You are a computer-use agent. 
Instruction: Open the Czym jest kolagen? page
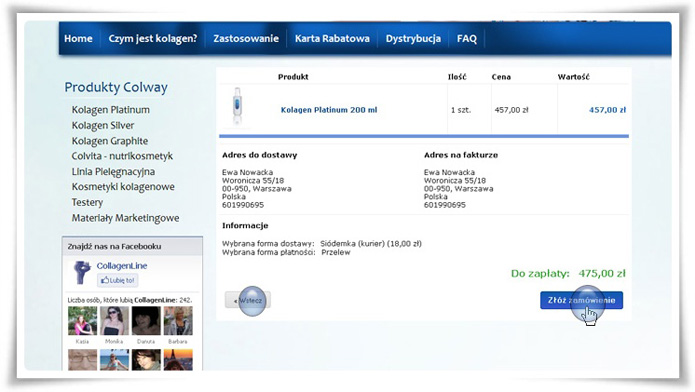(153, 39)
